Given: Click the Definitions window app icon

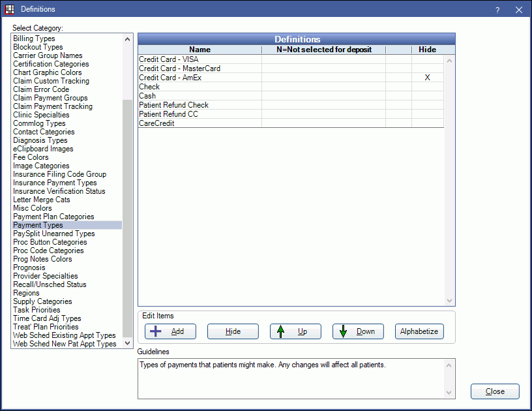Looking at the screenshot, I should click(x=10, y=9).
